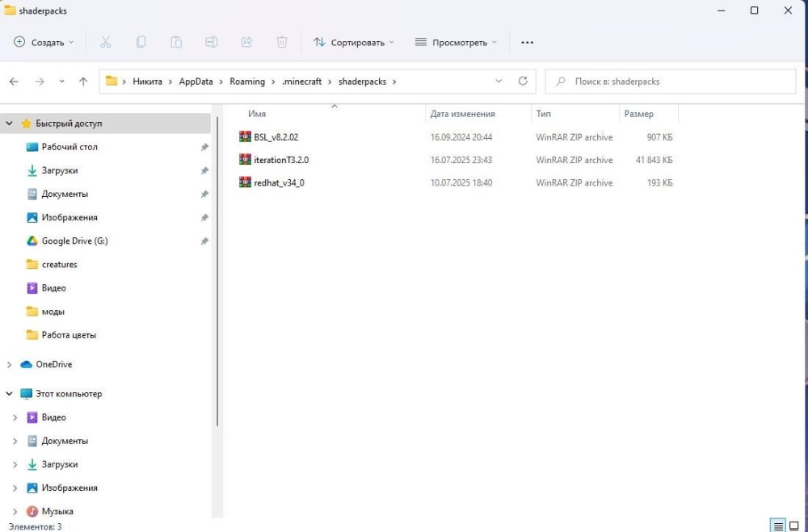Image resolution: width=808 pixels, height=532 pixels.
Task: Select OneDrive in the navigation pane
Action: [x=53, y=364]
